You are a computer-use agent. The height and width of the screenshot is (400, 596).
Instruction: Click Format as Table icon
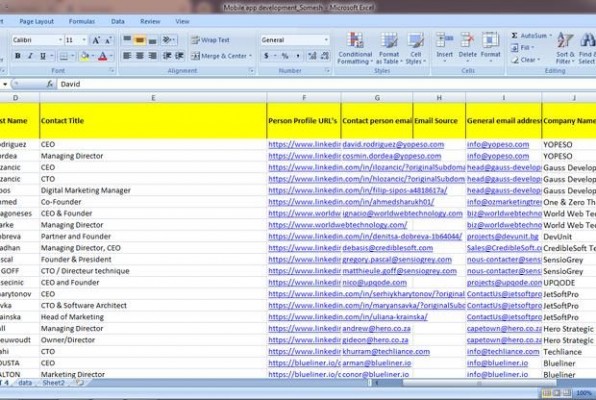pyautogui.click(x=389, y=48)
